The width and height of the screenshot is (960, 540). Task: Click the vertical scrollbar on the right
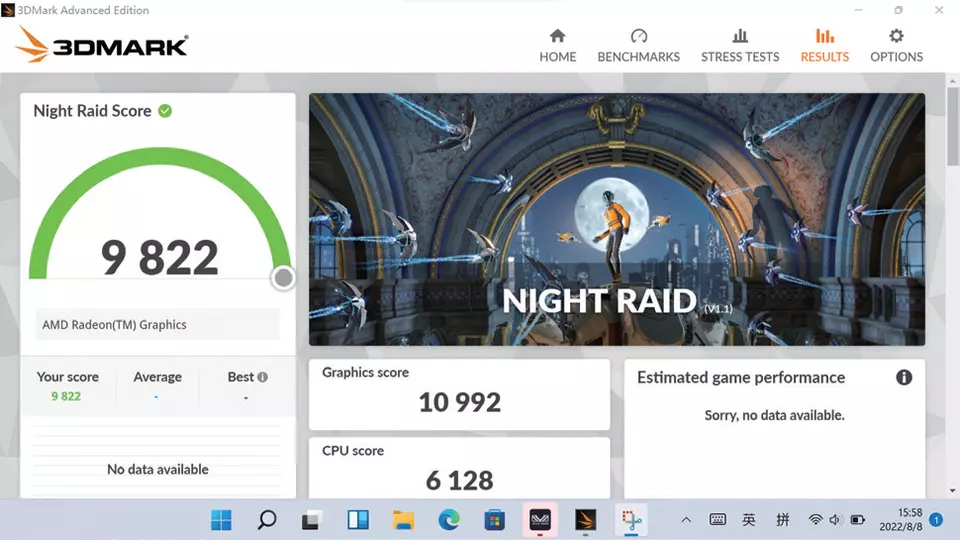(951, 140)
